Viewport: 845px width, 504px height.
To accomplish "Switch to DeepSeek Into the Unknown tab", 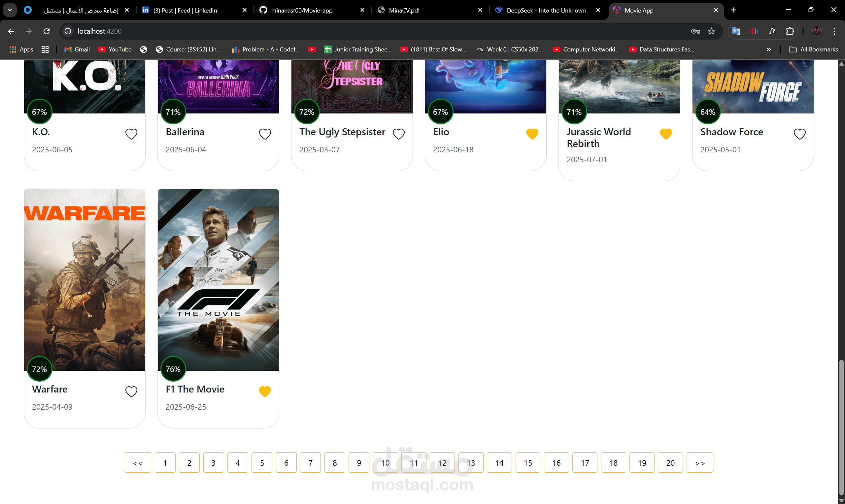I will [x=548, y=10].
